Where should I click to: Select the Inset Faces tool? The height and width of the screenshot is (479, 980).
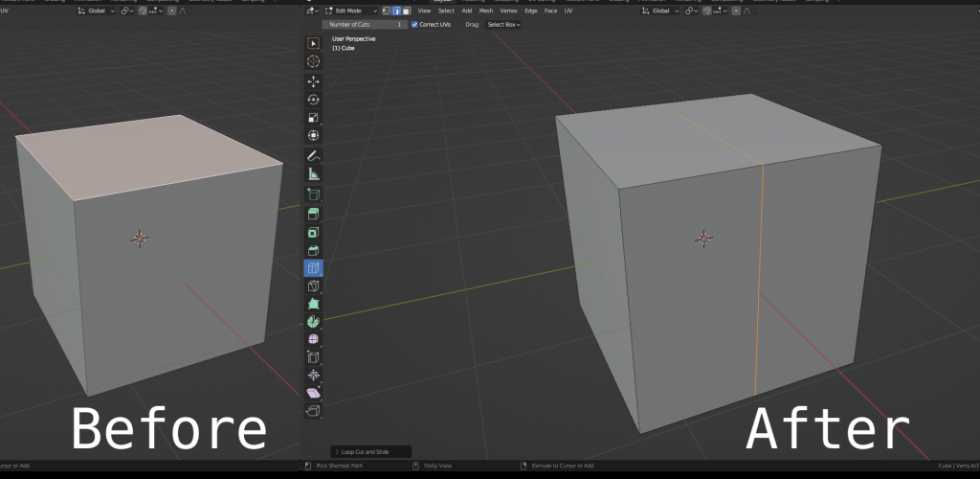(x=313, y=233)
